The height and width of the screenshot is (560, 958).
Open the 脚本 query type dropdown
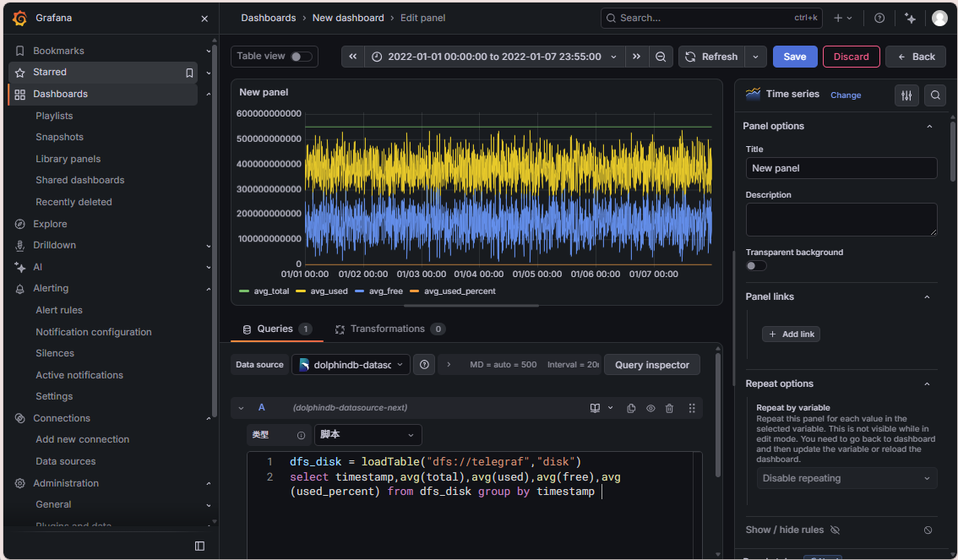[367, 435]
